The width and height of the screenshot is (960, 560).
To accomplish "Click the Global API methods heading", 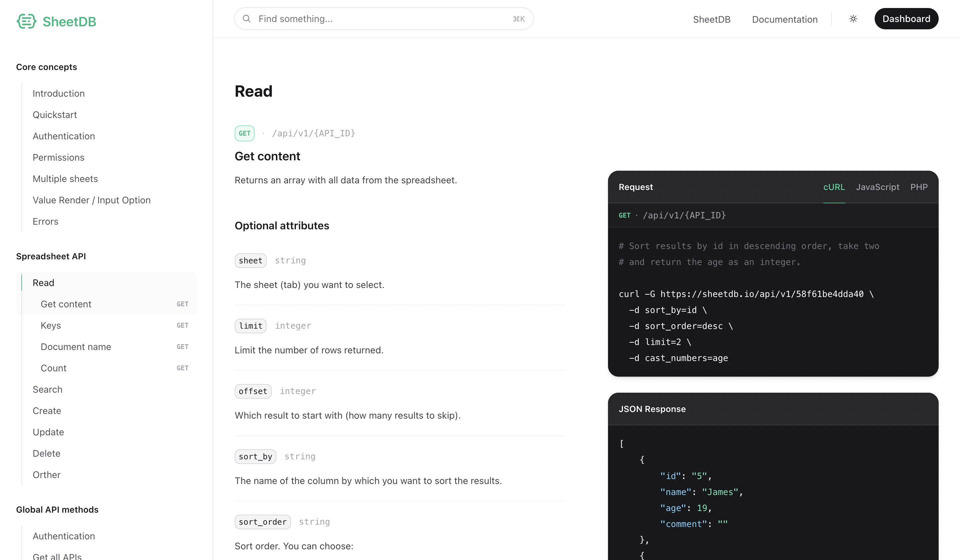I will click(x=57, y=510).
